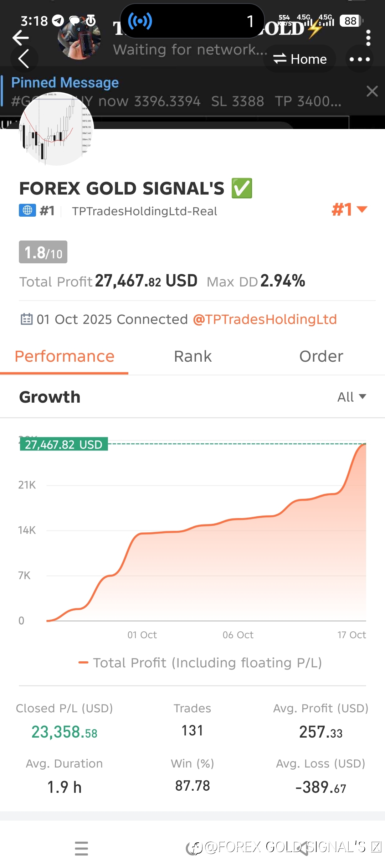
Task: Open the vertical three-dot menu
Action: point(368,38)
